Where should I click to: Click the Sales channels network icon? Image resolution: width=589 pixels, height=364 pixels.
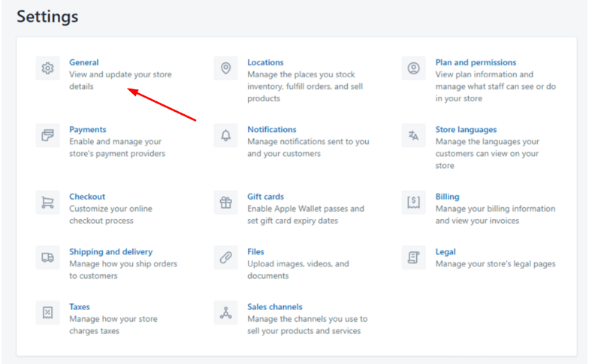click(x=225, y=312)
